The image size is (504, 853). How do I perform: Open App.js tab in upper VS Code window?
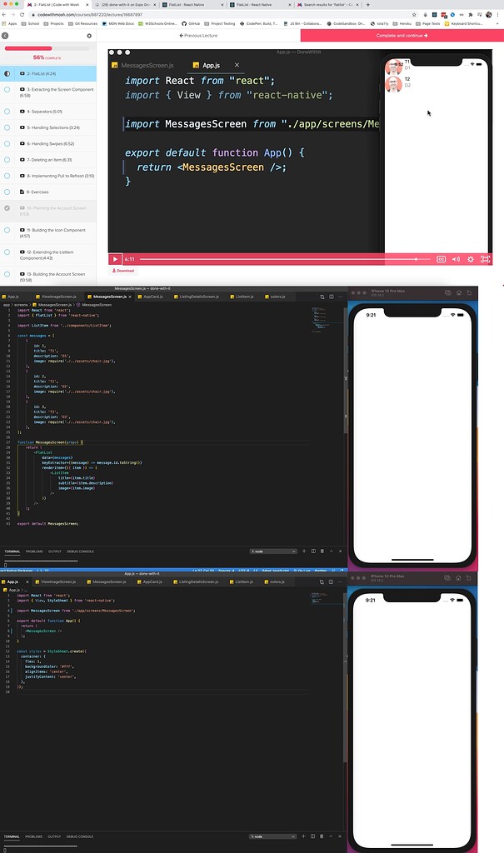pyautogui.click(x=11, y=297)
